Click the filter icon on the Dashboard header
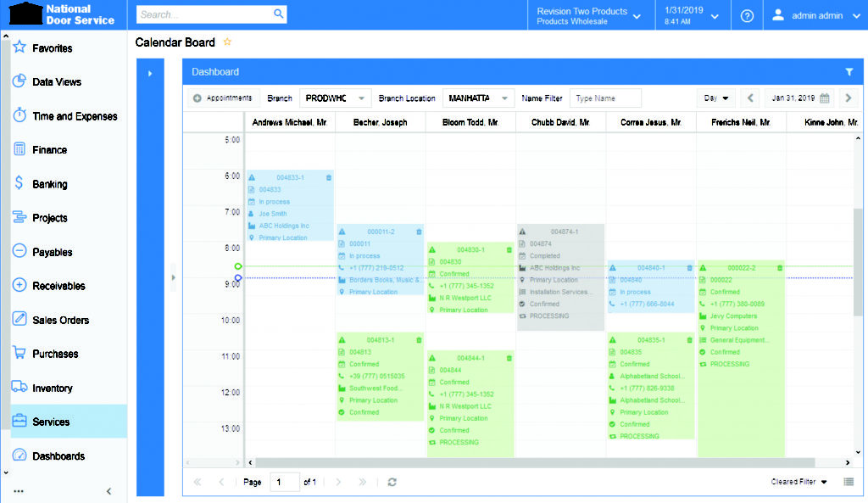 [x=849, y=72]
